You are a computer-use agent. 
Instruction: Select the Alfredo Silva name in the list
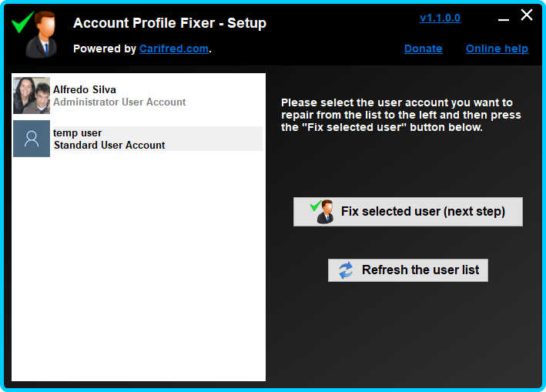pos(85,89)
